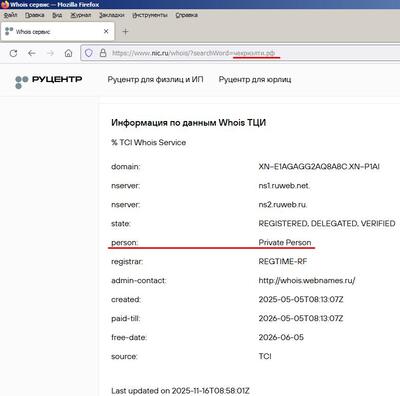Open the Вид menu

(57, 15)
